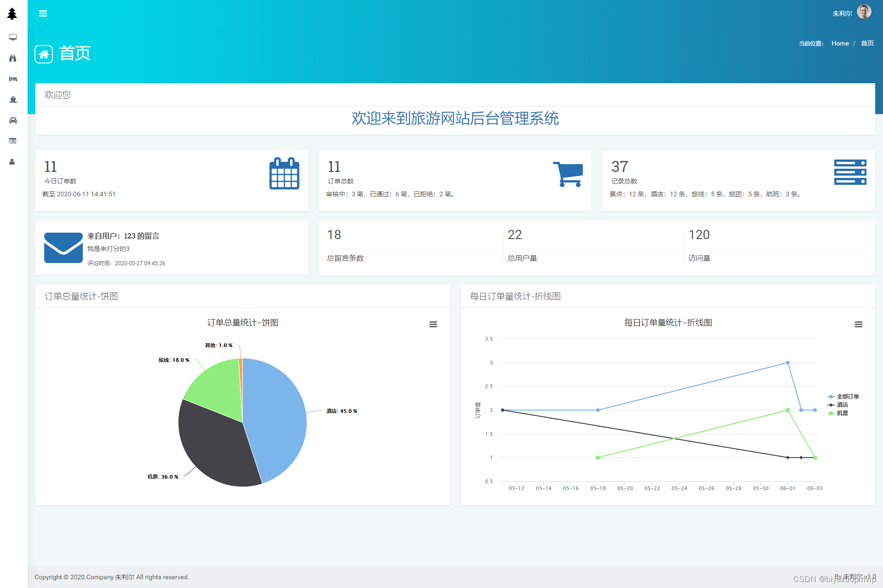Click the bed hotel management icon in sidebar

click(12, 79)
